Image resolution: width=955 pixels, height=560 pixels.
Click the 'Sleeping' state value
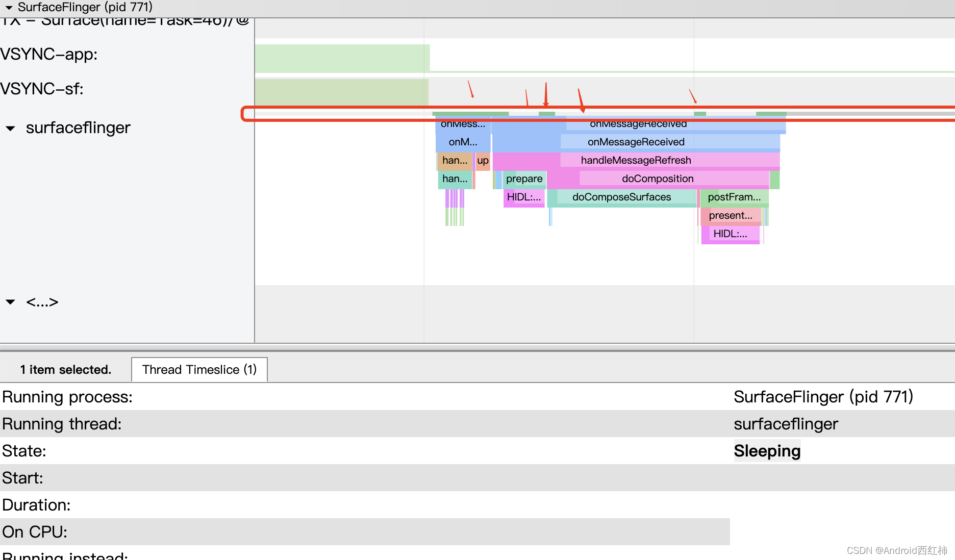(767, 451)
